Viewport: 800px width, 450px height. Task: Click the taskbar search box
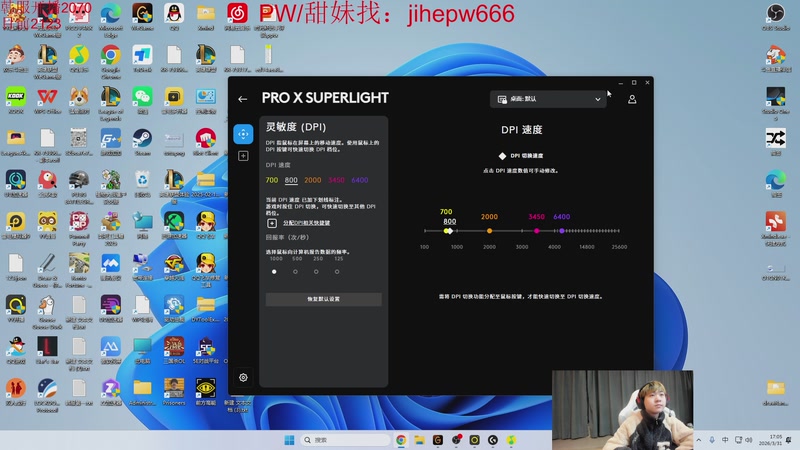pyautogui.click(x=345, y=440)
